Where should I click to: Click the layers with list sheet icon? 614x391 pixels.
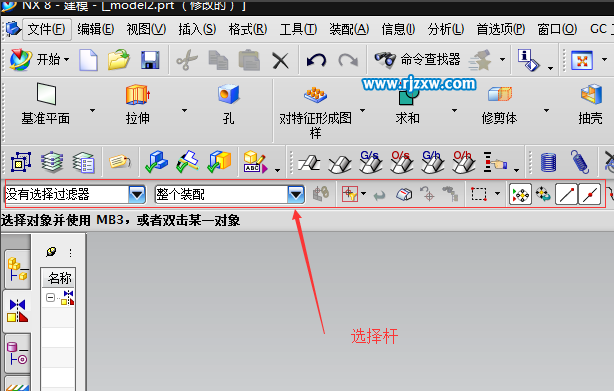(83, 162)
